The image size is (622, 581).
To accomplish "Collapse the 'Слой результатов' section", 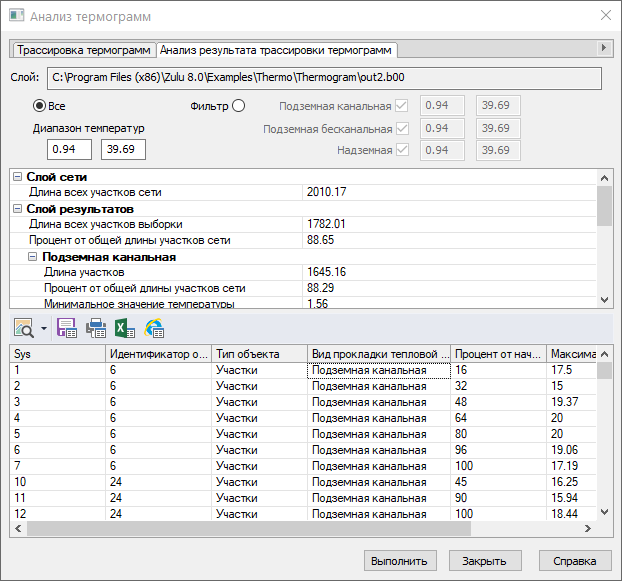I will [x=17, y=209].
